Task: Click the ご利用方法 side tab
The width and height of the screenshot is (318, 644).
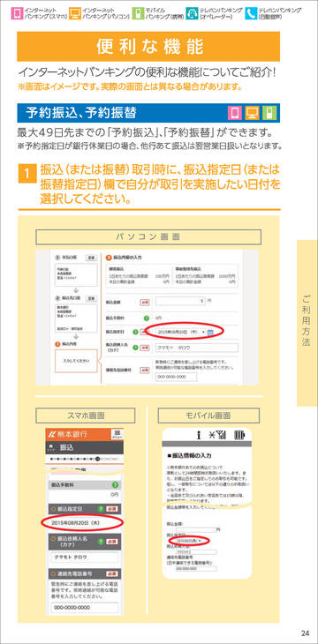Action: (x=307, y=323)
